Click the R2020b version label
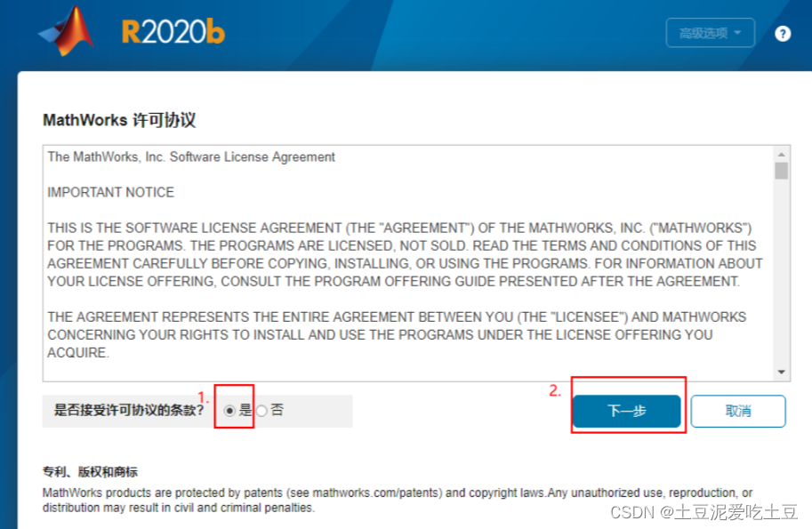Screen dimensions: 812x529 [173, 32]
